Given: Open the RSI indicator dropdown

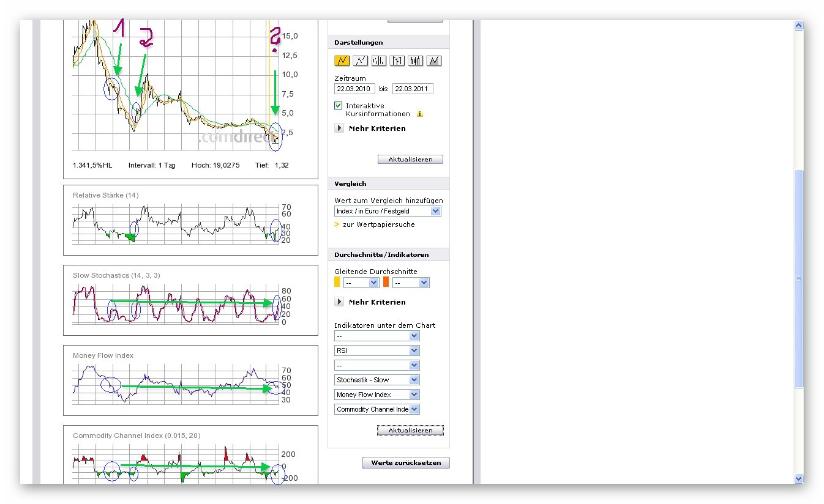Looking at the screenshot, I should point(376,350).
